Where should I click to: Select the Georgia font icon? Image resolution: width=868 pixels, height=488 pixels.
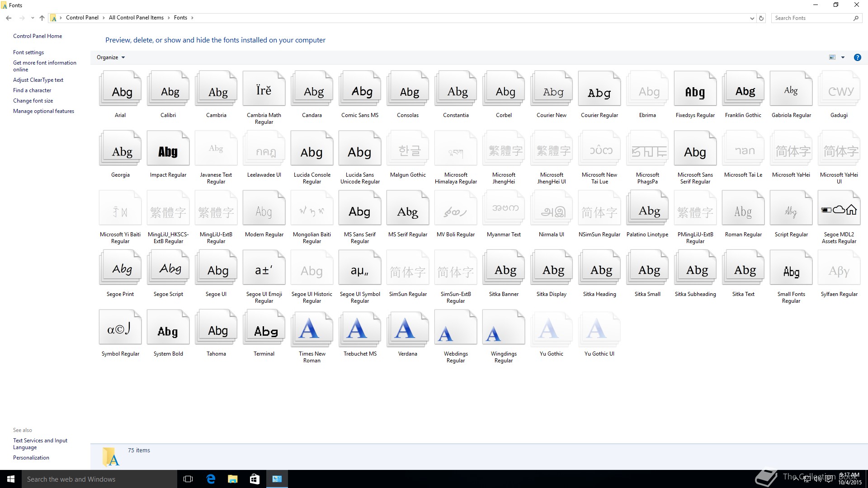(x=120, y=149)
